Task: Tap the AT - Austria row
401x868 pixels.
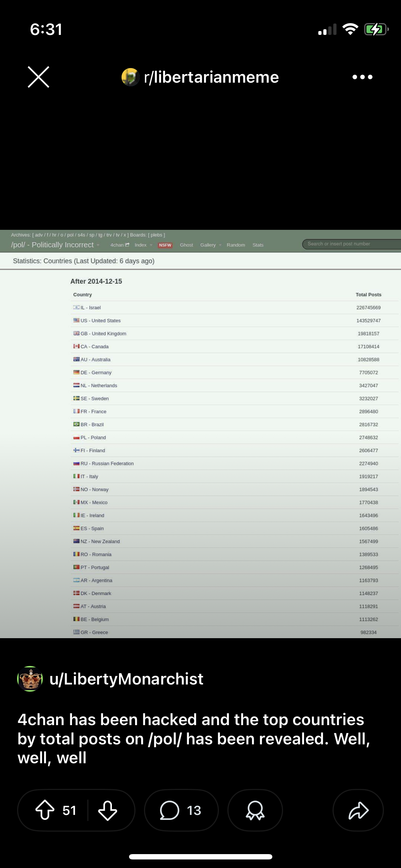Action: tap(235, 607)
